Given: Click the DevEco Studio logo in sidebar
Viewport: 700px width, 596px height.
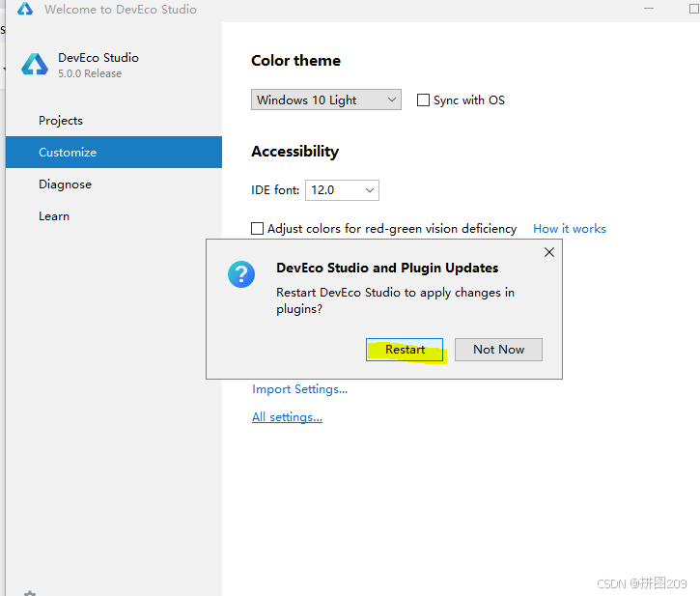Looking at the screenshot, I should pyautogui.click(x=35, y=65).
